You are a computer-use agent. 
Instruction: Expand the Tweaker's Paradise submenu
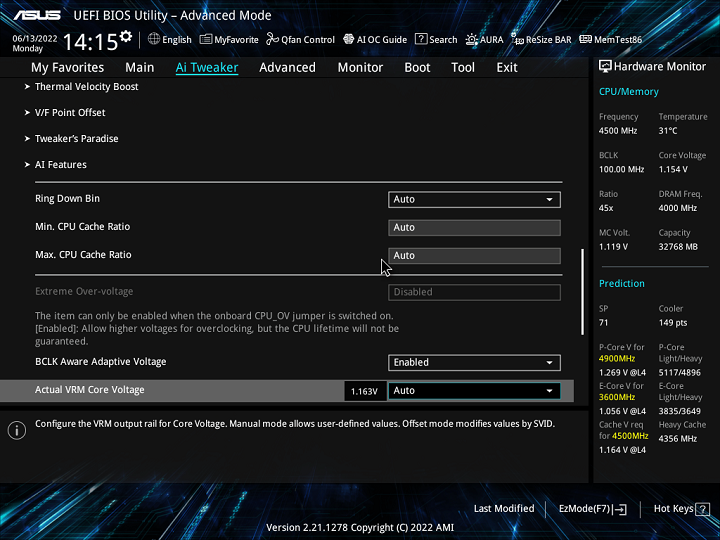[x=76, y=139]
